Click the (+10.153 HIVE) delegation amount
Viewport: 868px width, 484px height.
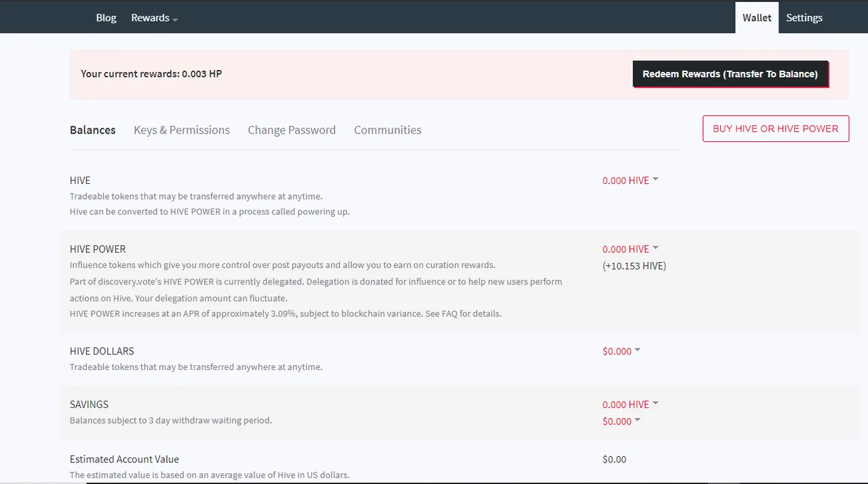[634, 266]
